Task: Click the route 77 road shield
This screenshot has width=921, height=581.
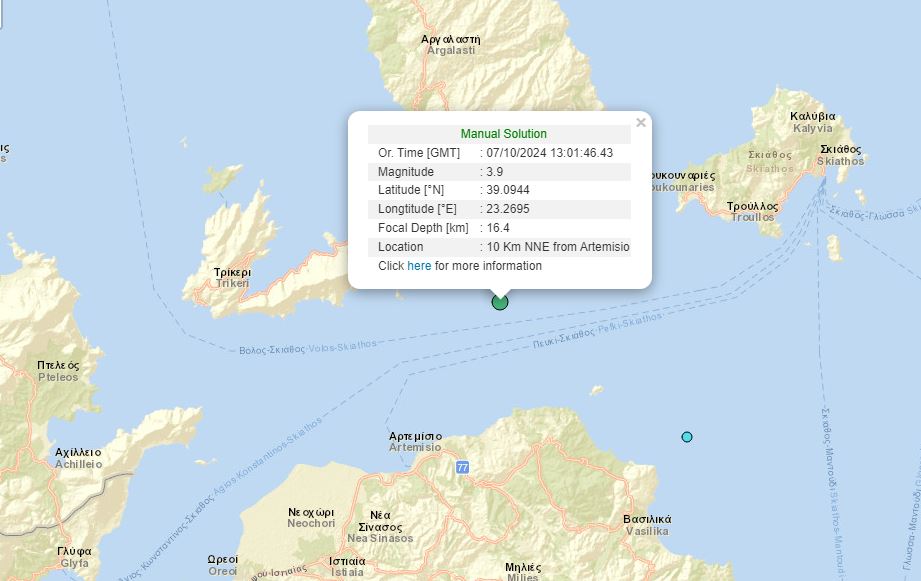Action: tap(462, 467)
